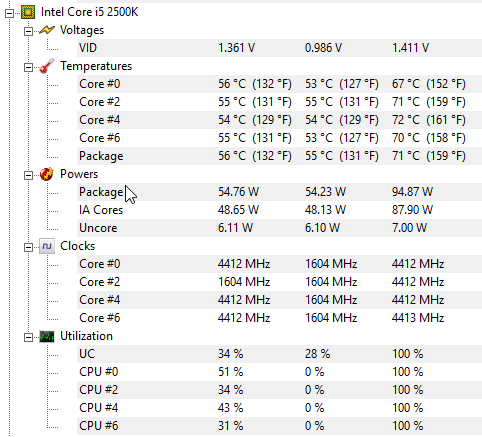Image resolution: width=482 pixels, height=437 pixels.
Task: Click the Utilization graph icon
Action: point(47,336)
